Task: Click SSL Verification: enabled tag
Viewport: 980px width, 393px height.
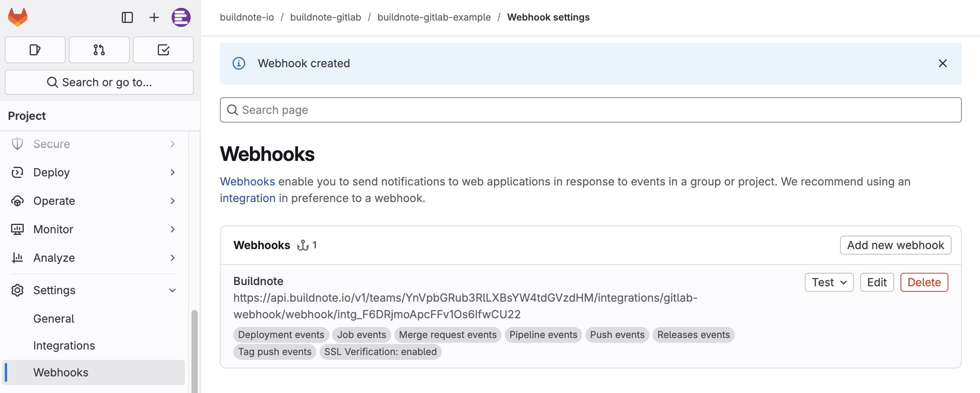Action: click(380, 352)
